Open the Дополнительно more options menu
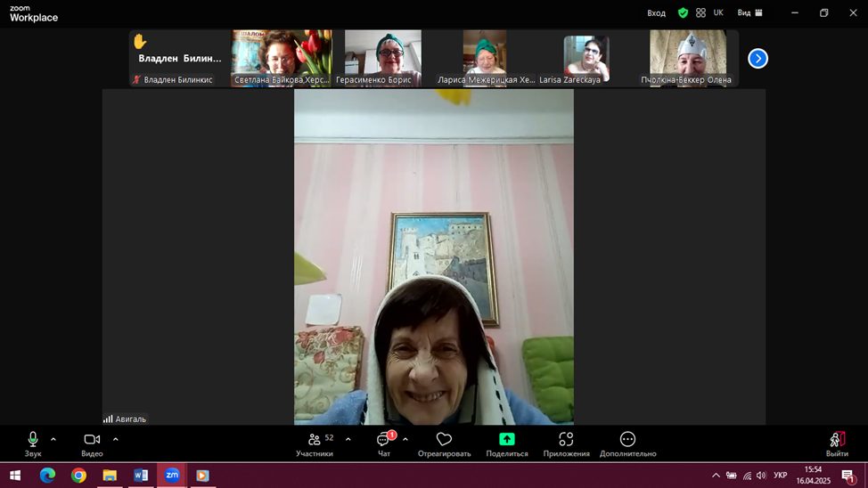 (x=627, y=440)
